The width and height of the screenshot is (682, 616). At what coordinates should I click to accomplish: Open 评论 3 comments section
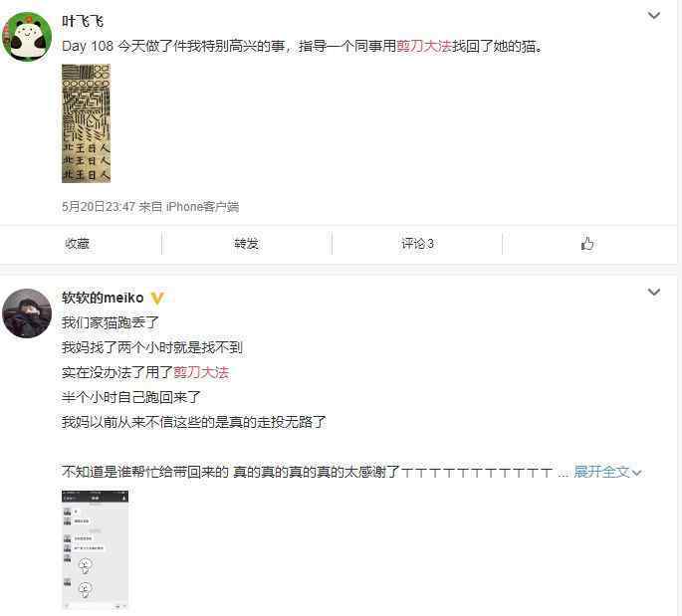pyautogui.click(x=417, y=244)
